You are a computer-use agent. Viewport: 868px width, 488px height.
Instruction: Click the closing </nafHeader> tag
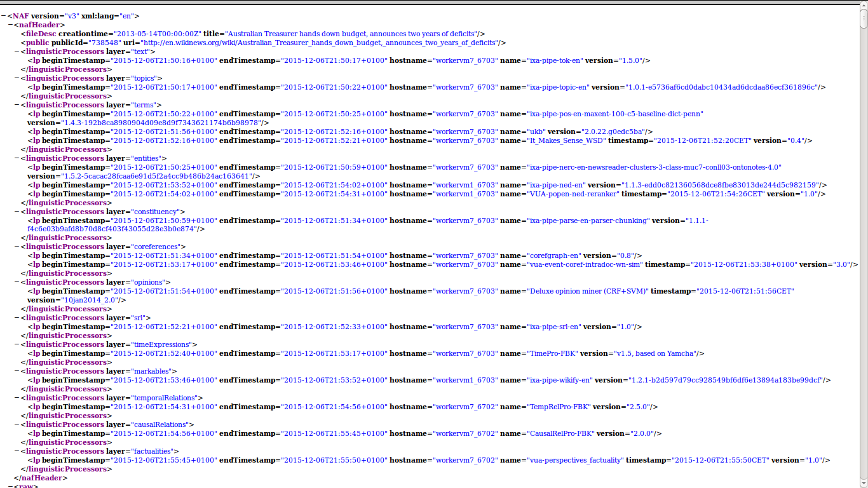click(41, 478)
